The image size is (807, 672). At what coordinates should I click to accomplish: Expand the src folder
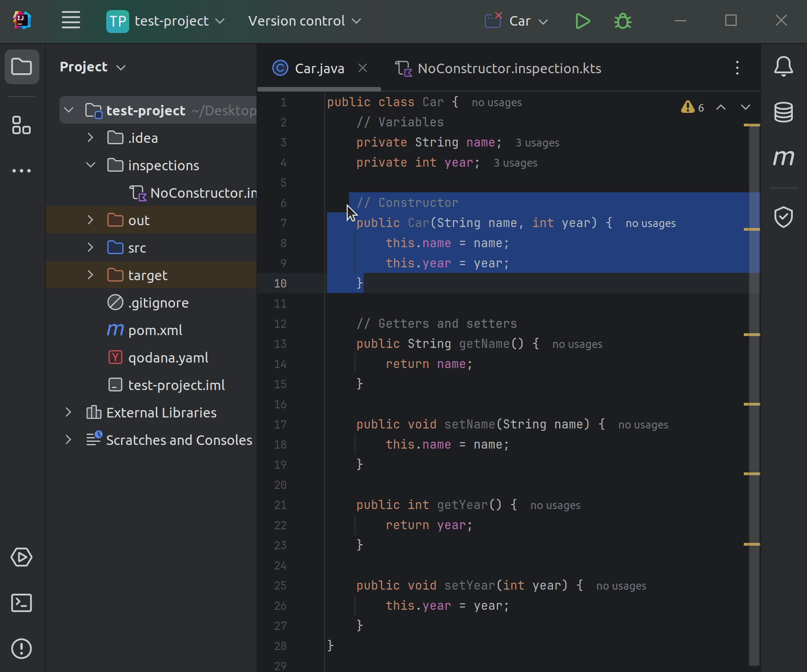tap(90, 247)
